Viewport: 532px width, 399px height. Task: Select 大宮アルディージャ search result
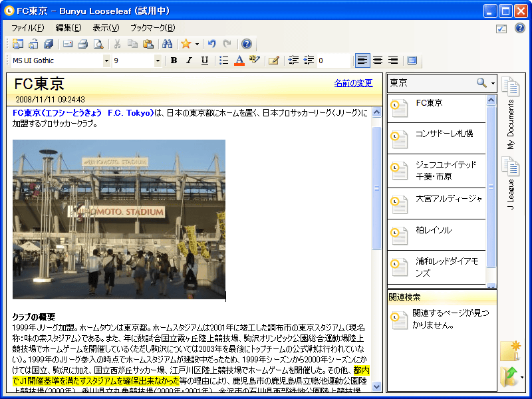tap(437, 203)
